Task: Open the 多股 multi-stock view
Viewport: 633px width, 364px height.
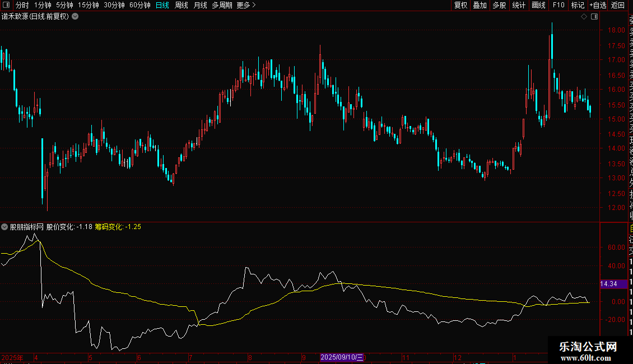Action: pos(499,5)
